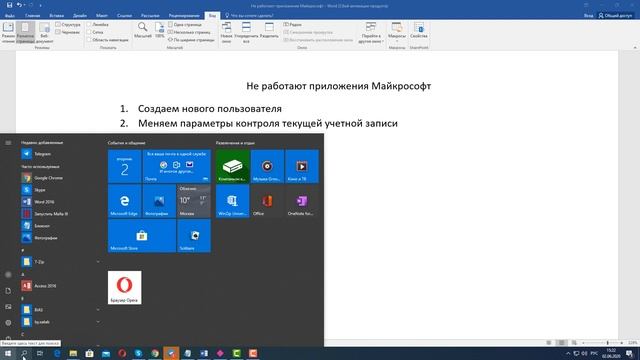This screenshot has width=640, height=360.
Task: Open a New Window (Новое окно)
Action: click(226, 33)
